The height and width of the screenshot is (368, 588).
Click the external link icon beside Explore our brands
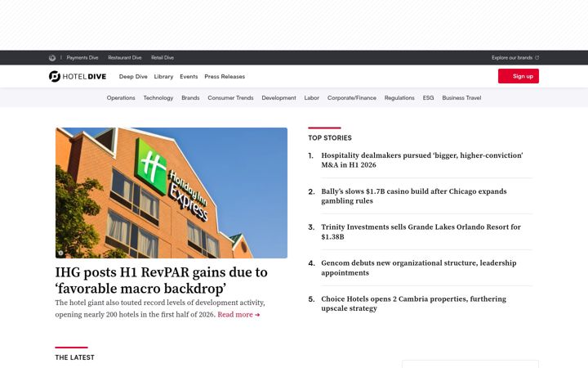click(537, 58)
